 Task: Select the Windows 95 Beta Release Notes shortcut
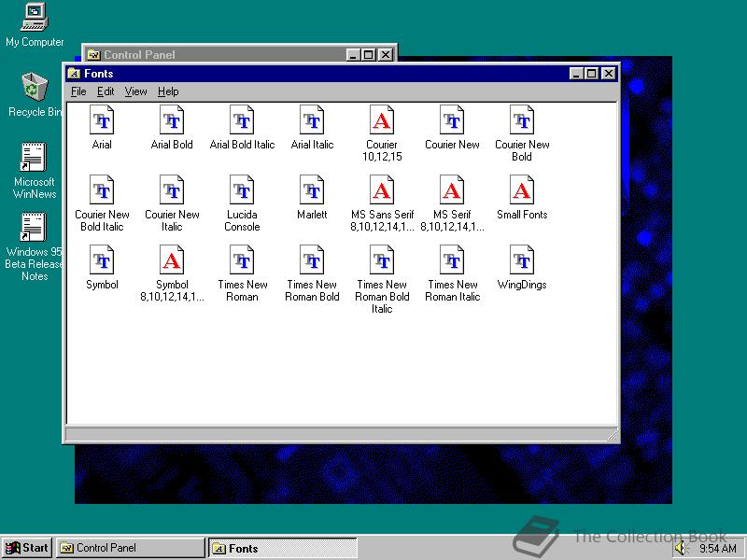35,229
